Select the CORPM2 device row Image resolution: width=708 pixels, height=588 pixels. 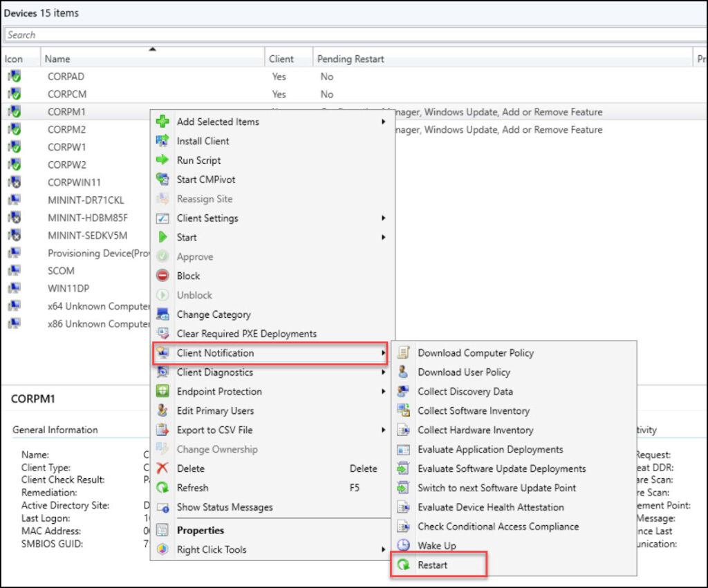click(76, 129)
